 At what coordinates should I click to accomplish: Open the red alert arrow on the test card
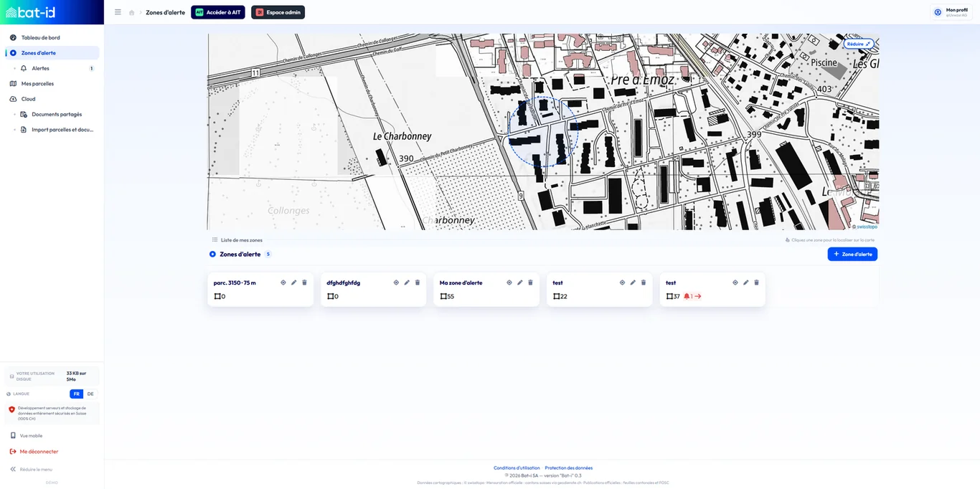click(698, 296)
